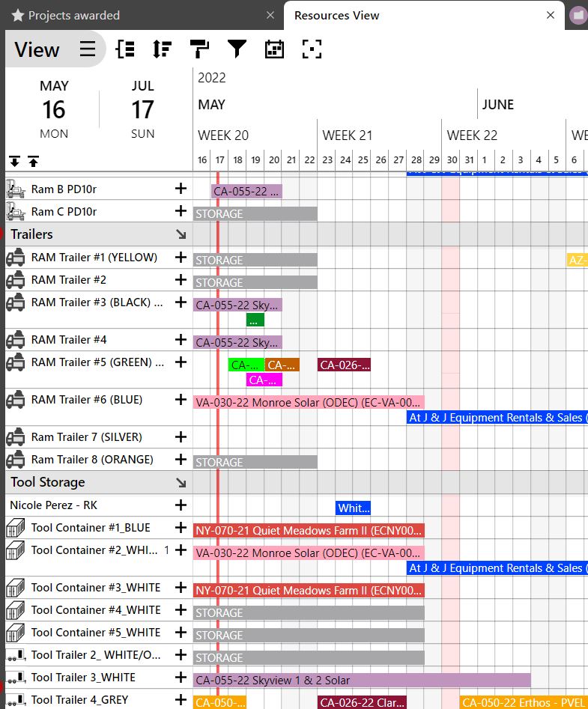Click the MAY 16 start date
588x709 pixels.
54,109
